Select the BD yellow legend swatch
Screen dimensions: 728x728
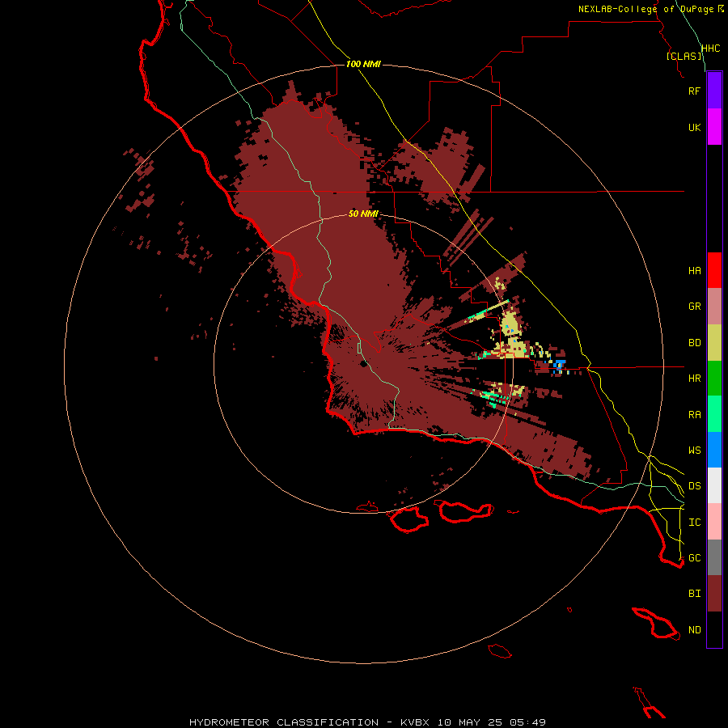[x=714, y=343]
